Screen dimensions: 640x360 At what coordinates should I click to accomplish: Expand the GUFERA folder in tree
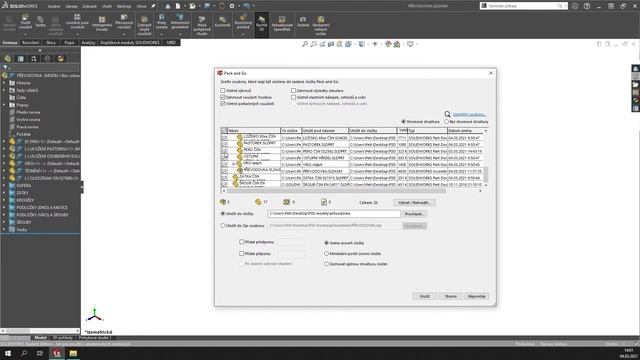4,185
